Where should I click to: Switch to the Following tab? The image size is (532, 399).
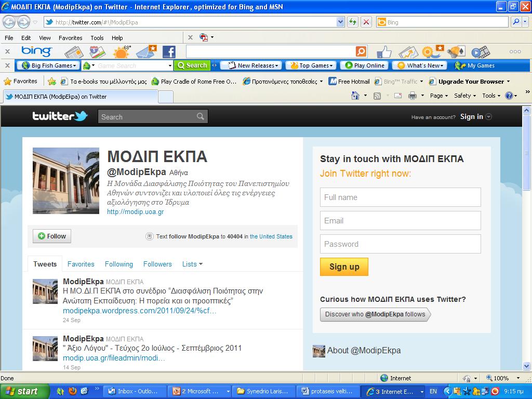tap(119, 264)
